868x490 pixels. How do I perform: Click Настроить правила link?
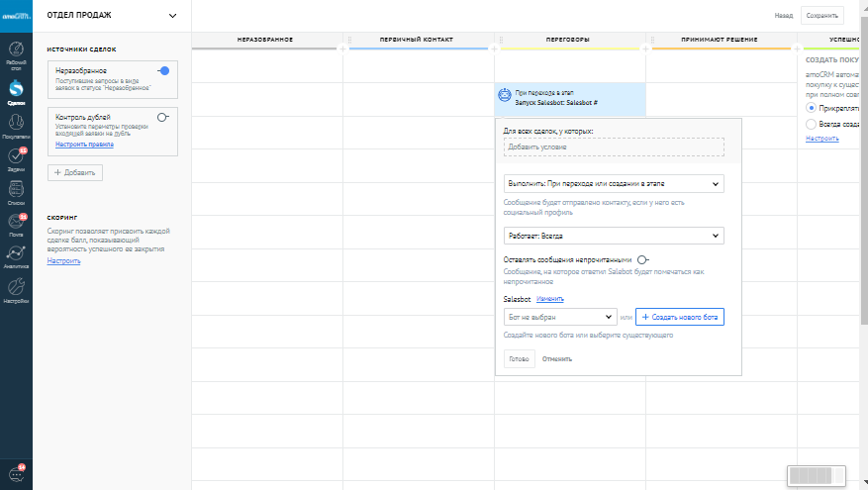point(84,145)
